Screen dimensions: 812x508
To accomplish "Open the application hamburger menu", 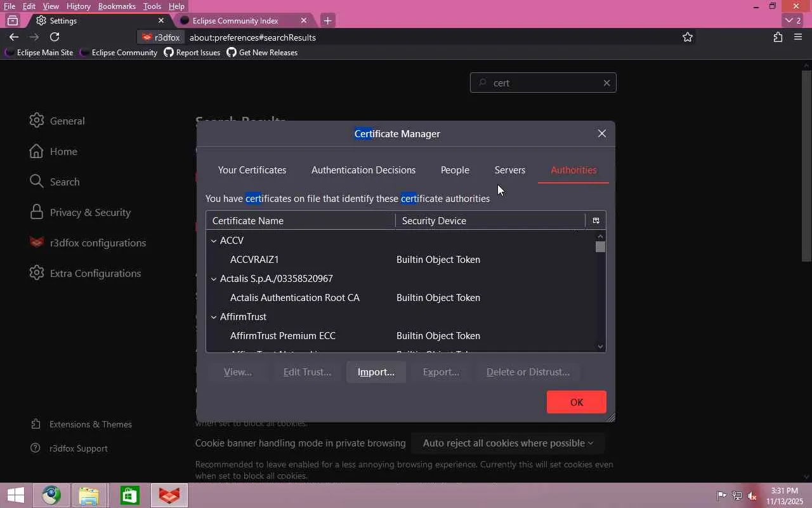I will click(x=798, y=37).
